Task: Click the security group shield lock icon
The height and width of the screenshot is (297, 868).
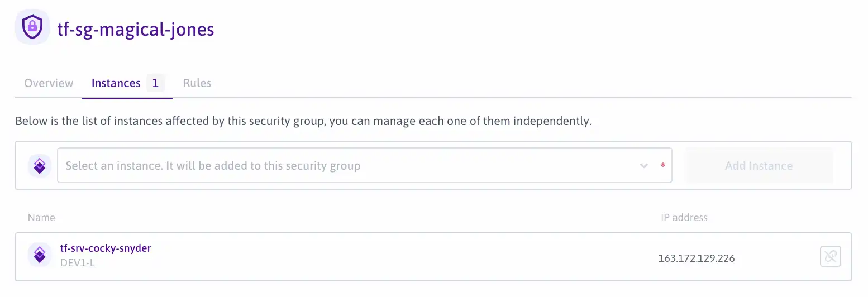Action: pos(32,26)
